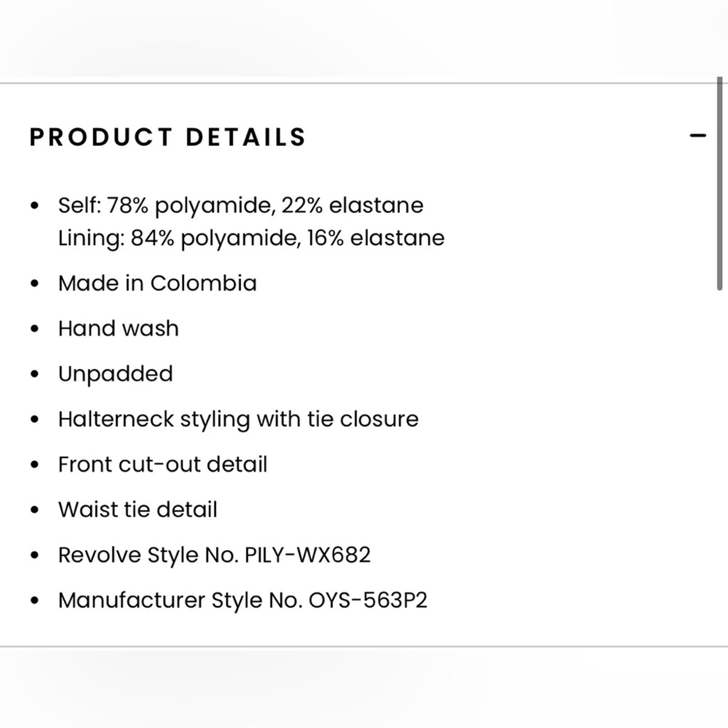This screenshot has height=728, width=728.
Task: Click the Lining fabric composition line
Action: pyautogui.click(x=251, y=238)
